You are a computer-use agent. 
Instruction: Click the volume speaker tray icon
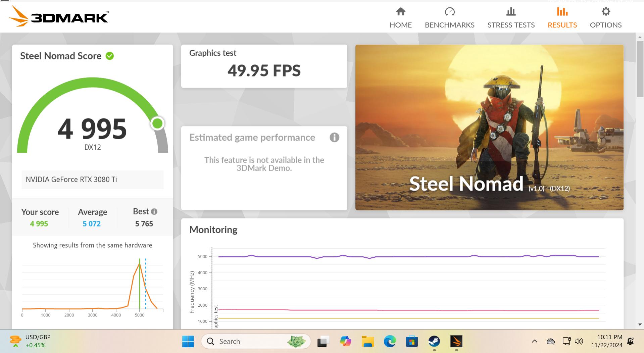pos(579,342)
